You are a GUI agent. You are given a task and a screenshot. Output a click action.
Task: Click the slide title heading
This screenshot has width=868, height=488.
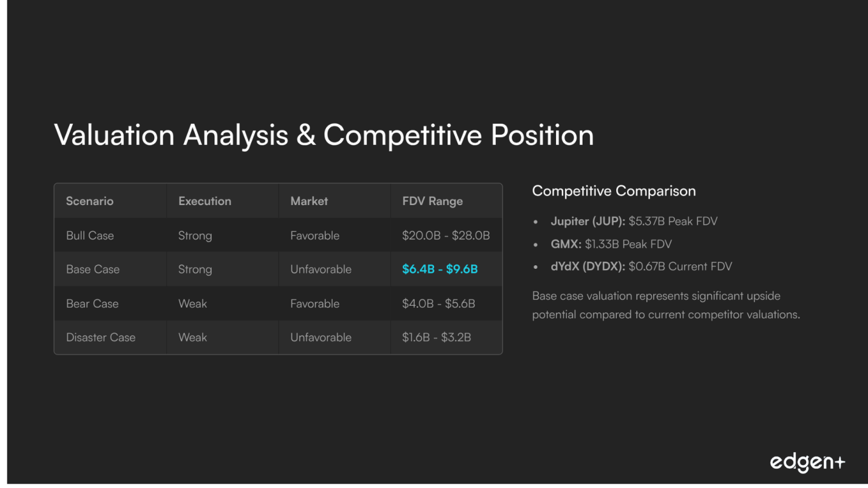(324, 135)
